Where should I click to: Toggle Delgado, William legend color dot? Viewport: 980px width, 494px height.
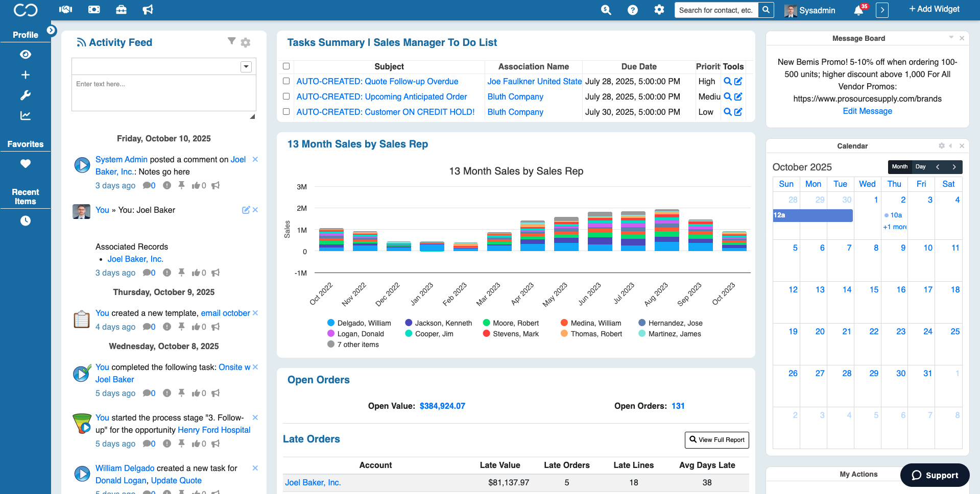tap(331, 323)
